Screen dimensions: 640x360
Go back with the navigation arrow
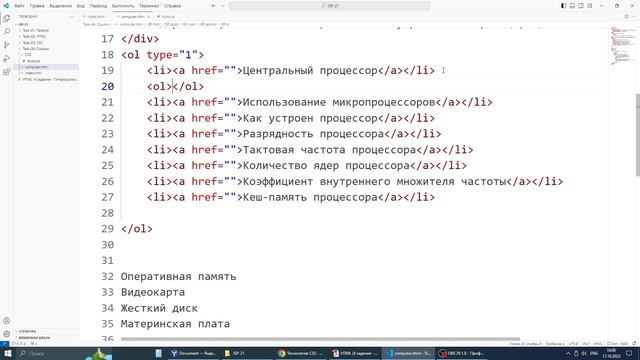click(213, 6)
